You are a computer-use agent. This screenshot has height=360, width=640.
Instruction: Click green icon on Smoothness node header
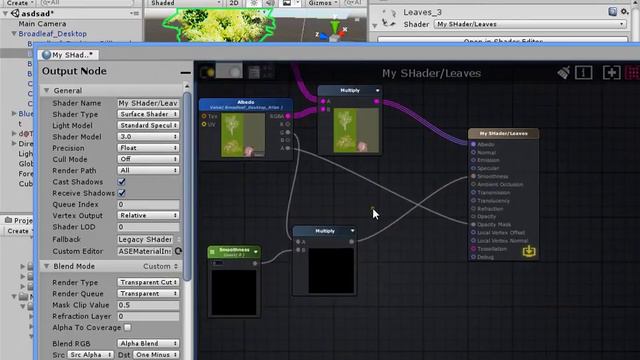[x=212, y=252]
